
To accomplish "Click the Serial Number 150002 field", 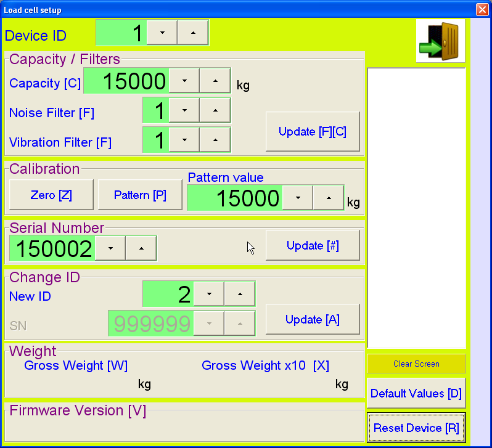I will point(52,248).
